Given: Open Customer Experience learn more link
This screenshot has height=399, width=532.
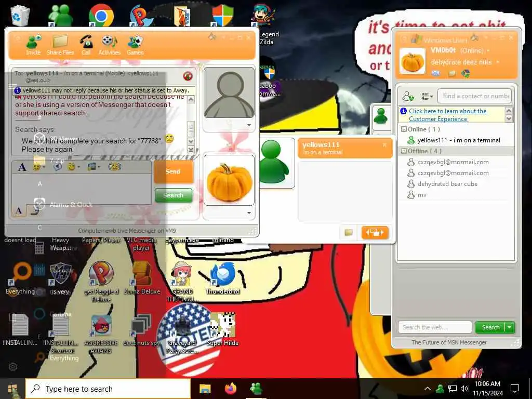Looking at the screenshot, I should [x=447, y=115].
